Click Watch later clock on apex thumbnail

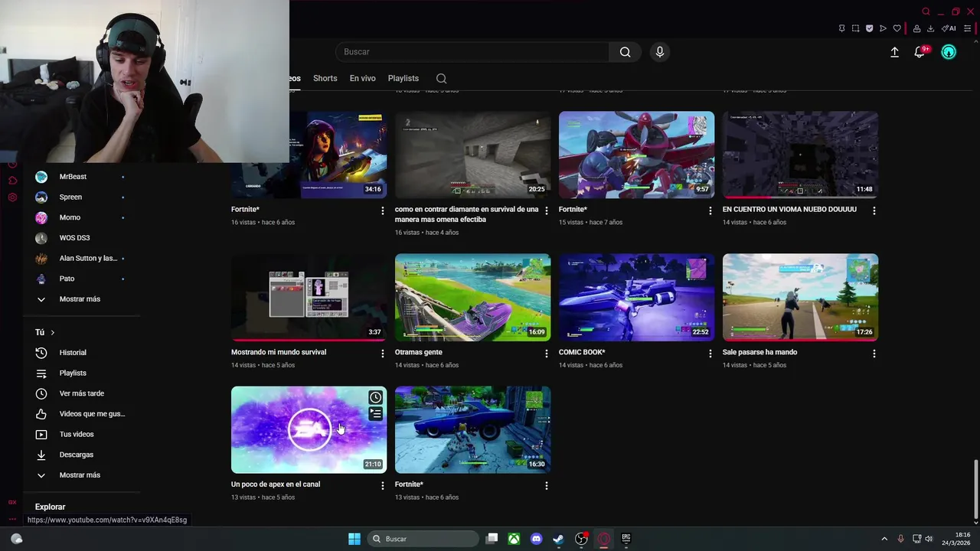(x=375, y=397)
